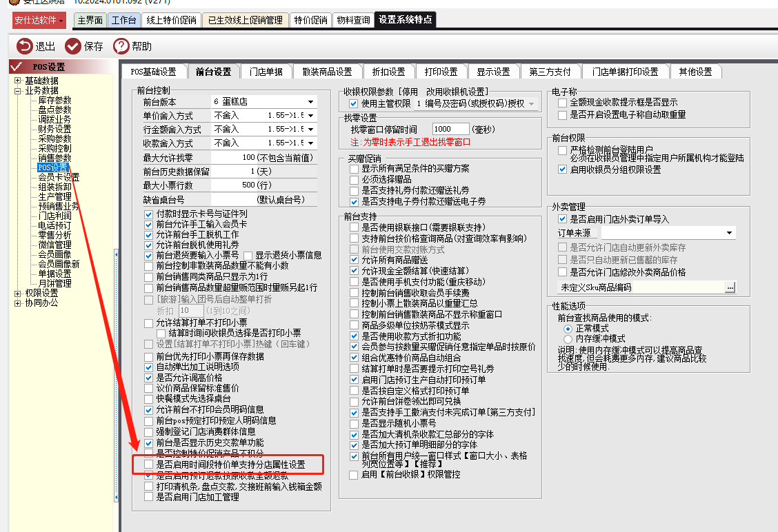Click the 退出 exit icon
Image resolution: width=778 pixels, height=532 pixels.
click(x=24, y=46)
